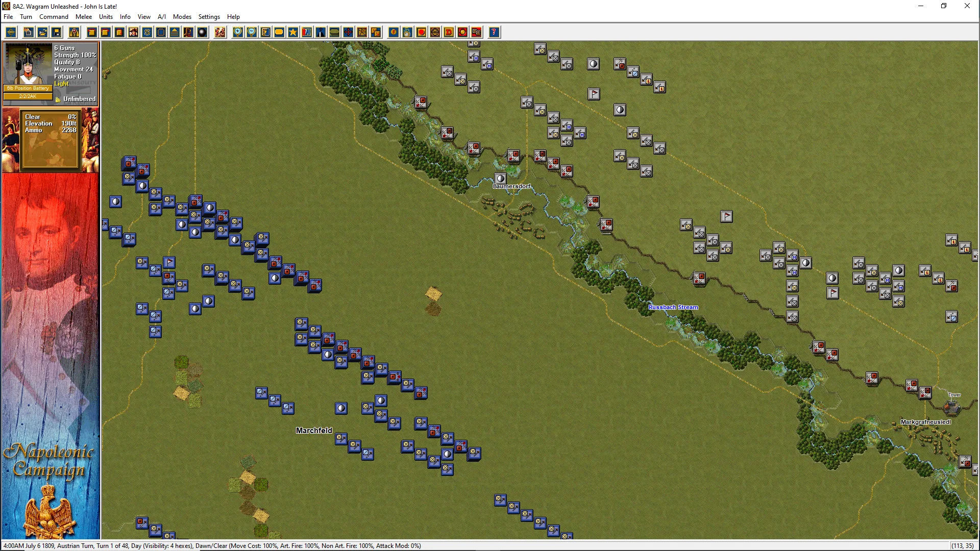
Task: Click the zoom in magnifier icon
Action: (x=238, y=32)
